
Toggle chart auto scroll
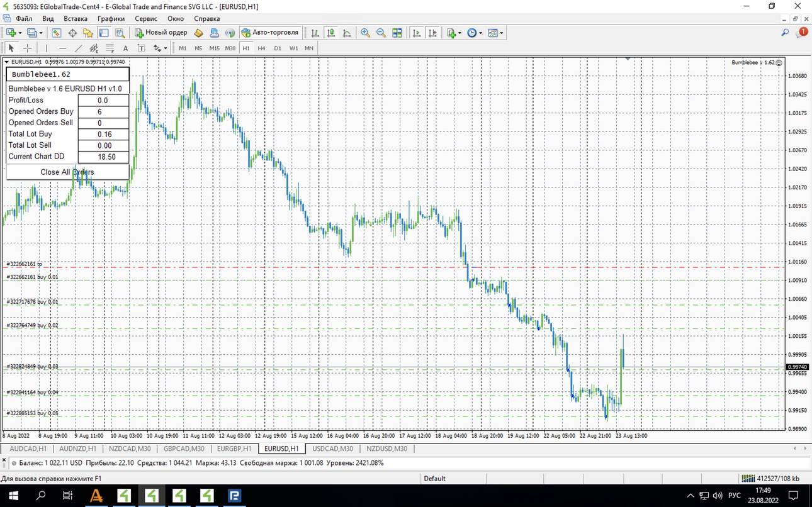click(417, 33)
